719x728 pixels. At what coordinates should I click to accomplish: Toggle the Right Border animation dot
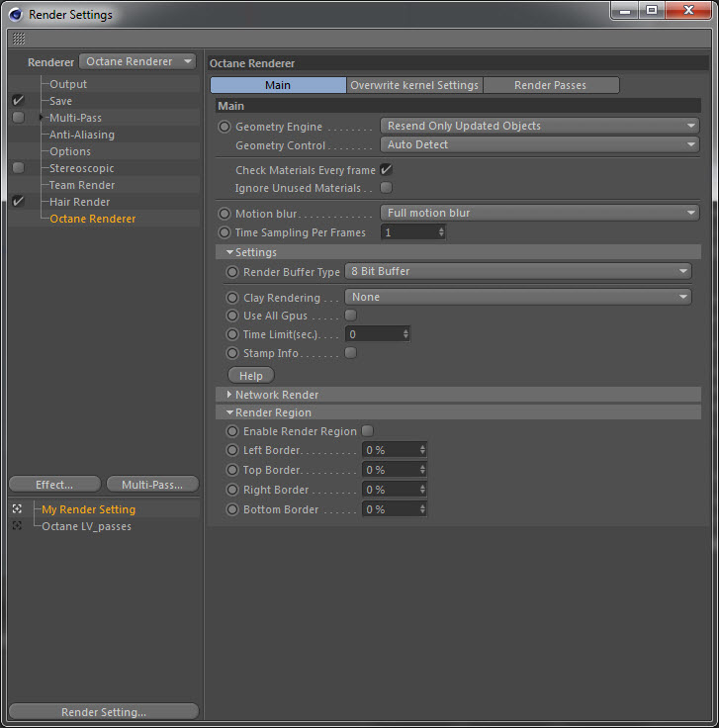pos(232,490)
